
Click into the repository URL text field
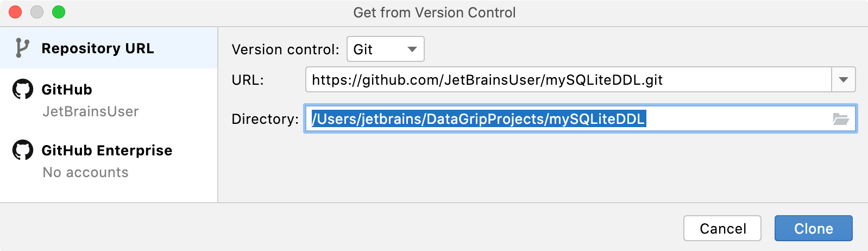(568, 80)
